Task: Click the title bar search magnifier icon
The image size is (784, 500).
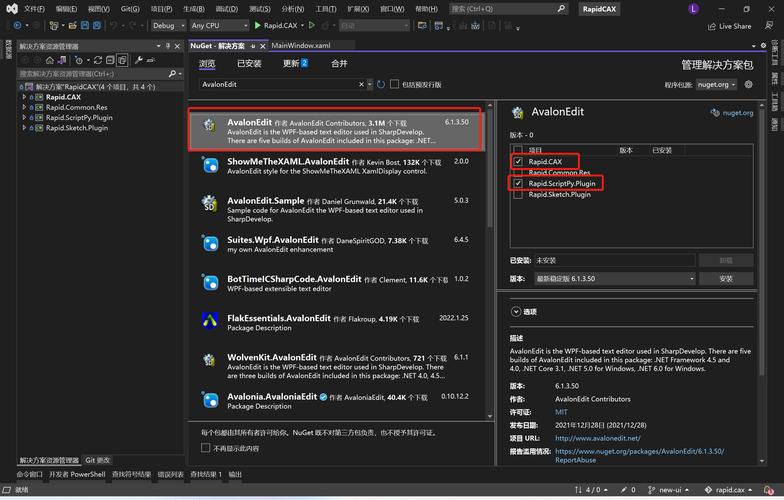Action: (561, 8)
